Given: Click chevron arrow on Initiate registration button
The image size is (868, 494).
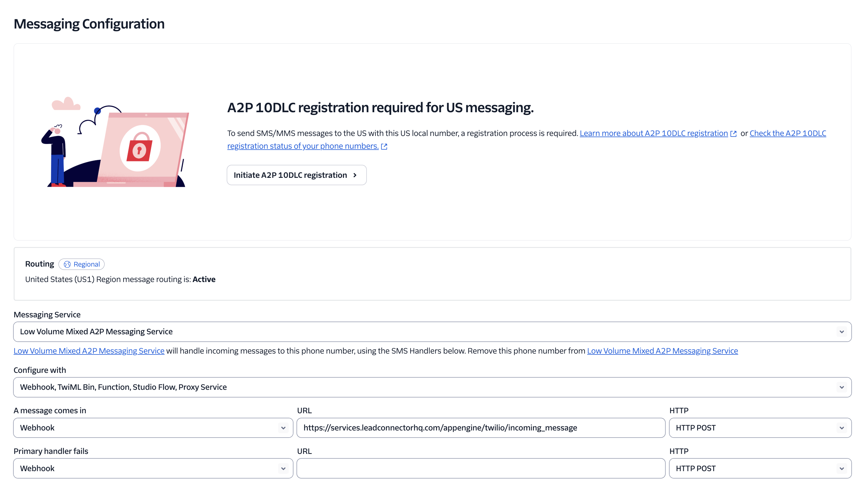Looking at the screenshot, I should click(355, 175).
